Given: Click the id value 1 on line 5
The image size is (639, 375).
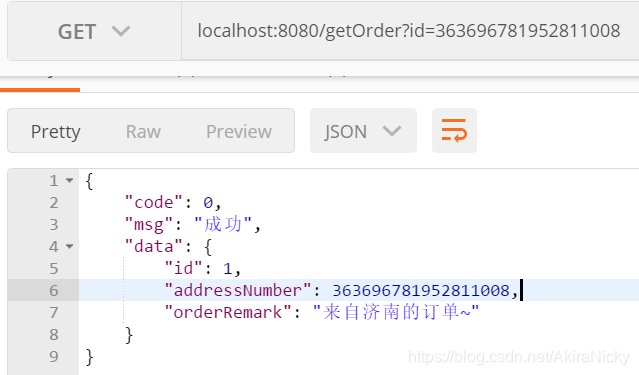Looking at the screenshot, I should (227, 268).
